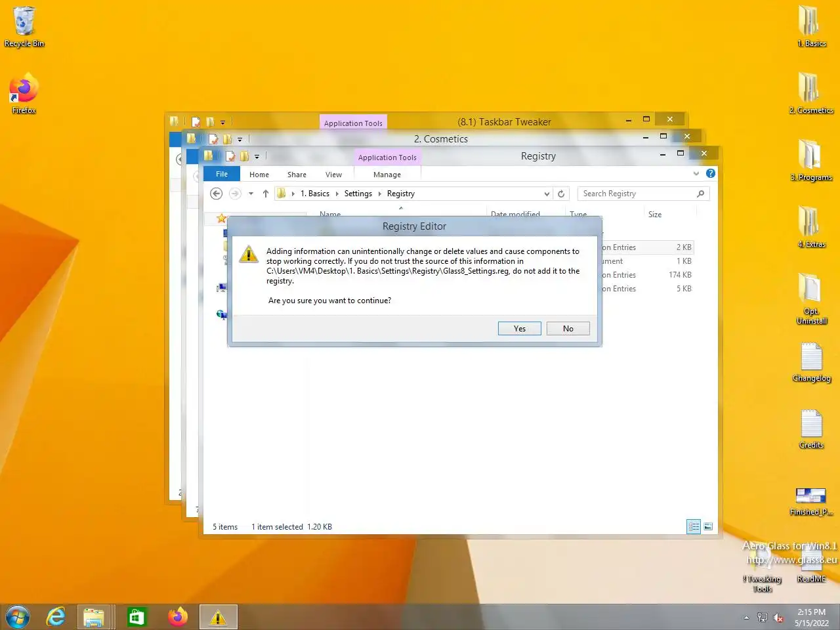Click Registry Editor warning taskbar button
Screen dimensions: 840x630
[218, 617]
